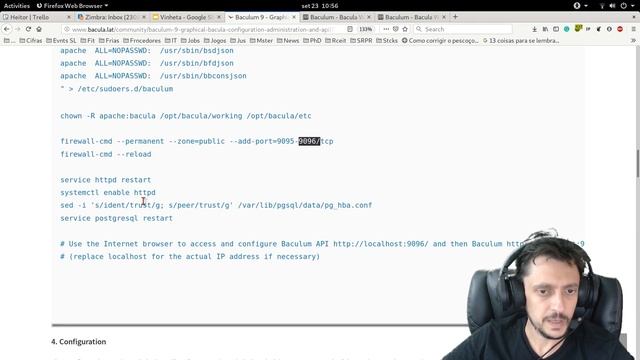Open the Stcks bookmarks folder

point(387,41)
